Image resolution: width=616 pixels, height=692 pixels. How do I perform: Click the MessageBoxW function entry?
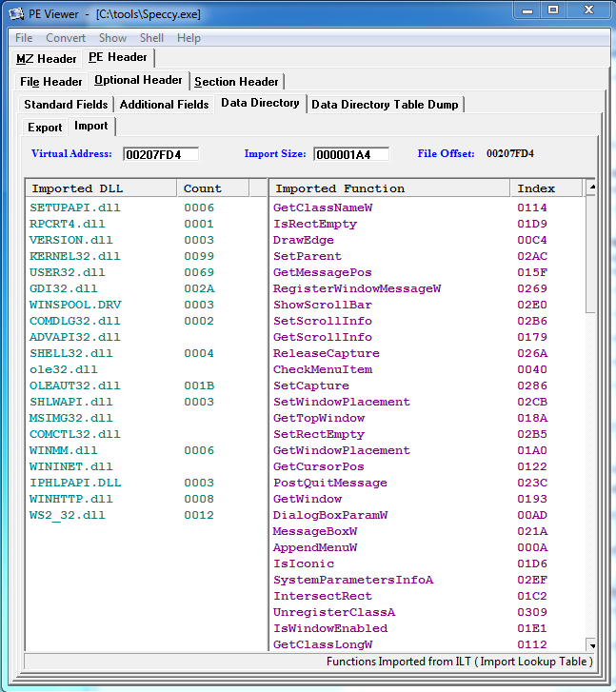click(x=315, y=531)
